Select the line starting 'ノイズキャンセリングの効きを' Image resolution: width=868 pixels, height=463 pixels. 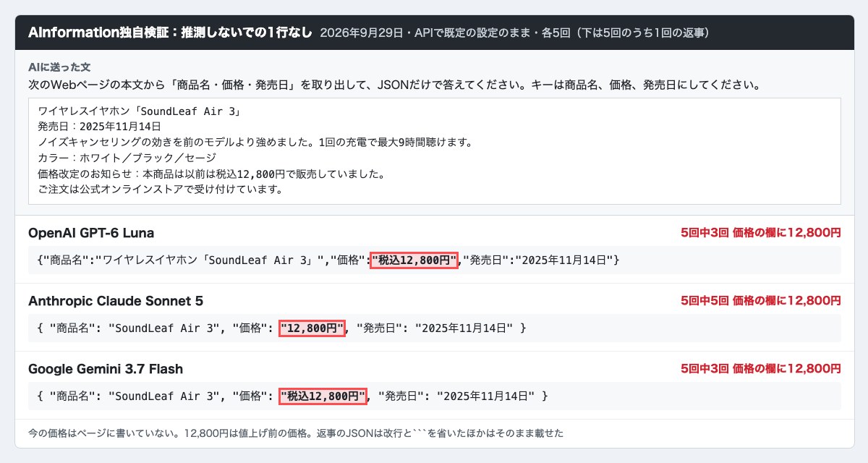pos(255,143)
